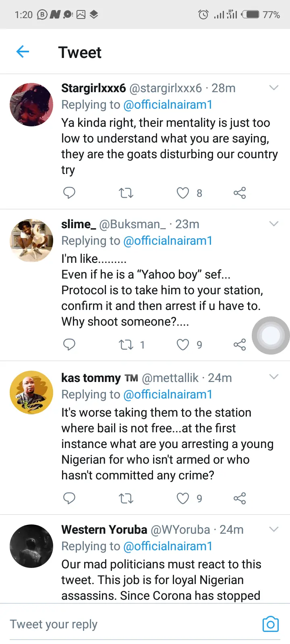
Task: Share kas tommy's tweet
Action: (240, 498)
